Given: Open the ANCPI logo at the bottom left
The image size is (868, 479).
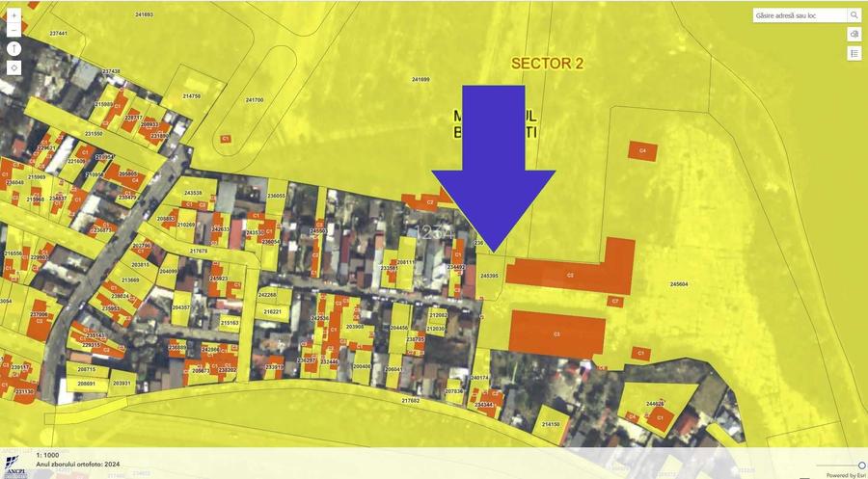Looking at the screenshot, I should click(x=14, y=466).
